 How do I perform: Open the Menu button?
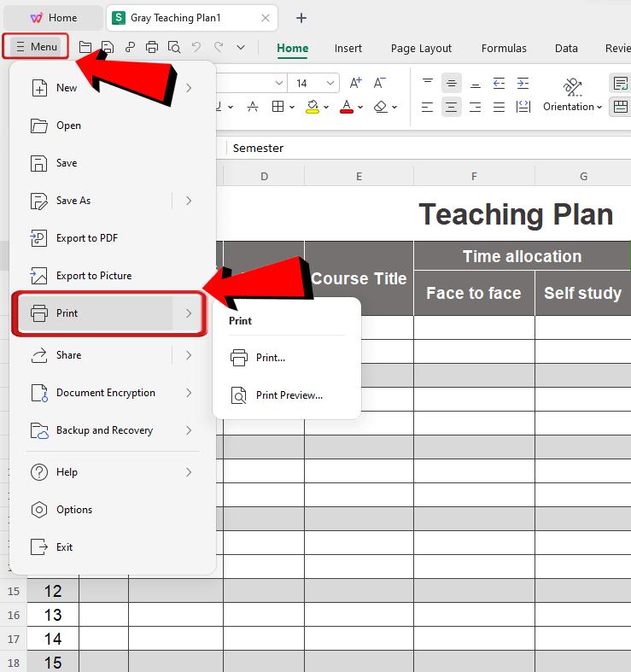(36, 46)
